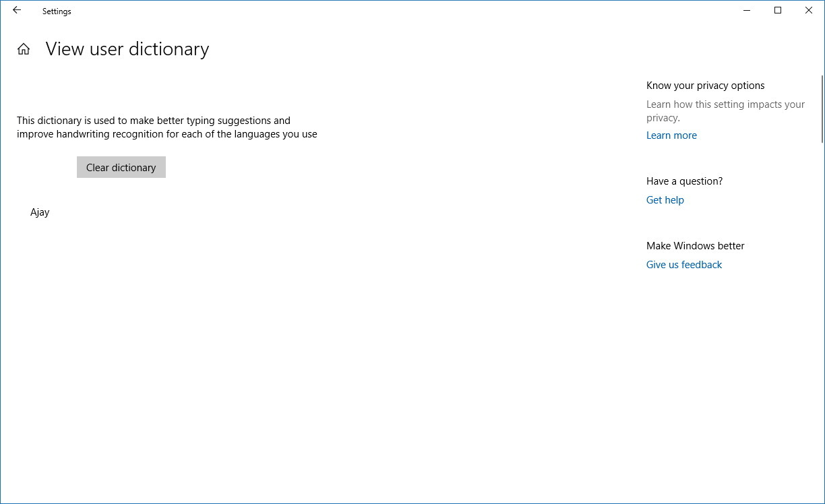Screen dimensions: 825x504
Task: Minimize the Settings window
Action: coord(747,11)
